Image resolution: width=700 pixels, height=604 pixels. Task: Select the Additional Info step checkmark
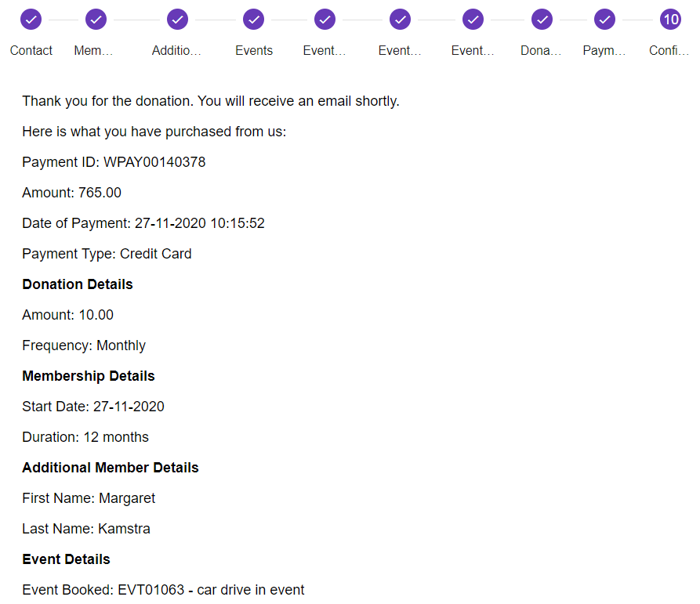pyautogui.click(x=177, y=19)
